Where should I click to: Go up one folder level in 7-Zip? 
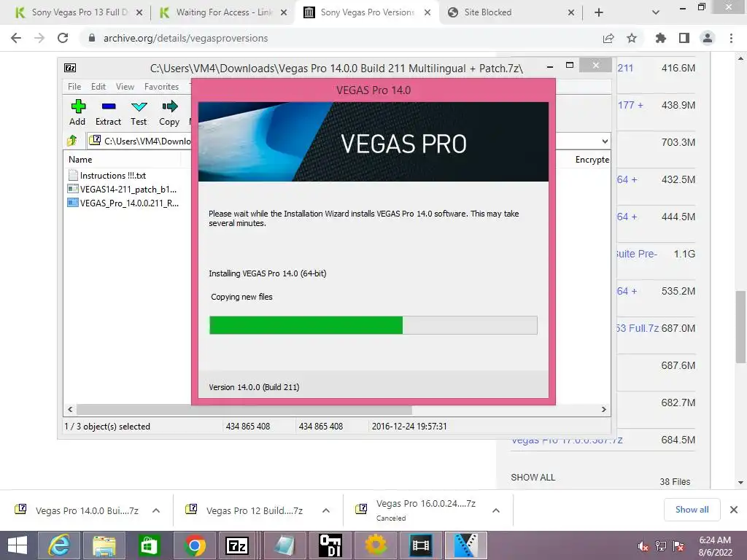tap(72, 141)
